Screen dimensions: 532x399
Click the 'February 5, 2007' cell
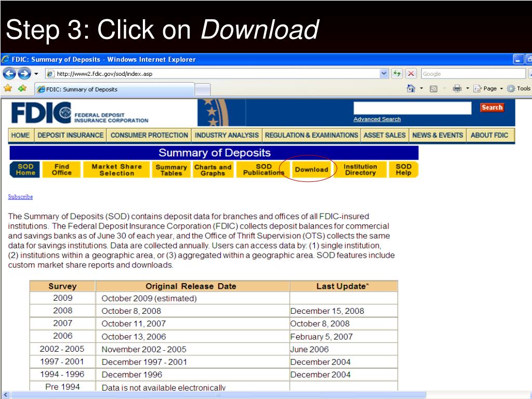point(343,337)
